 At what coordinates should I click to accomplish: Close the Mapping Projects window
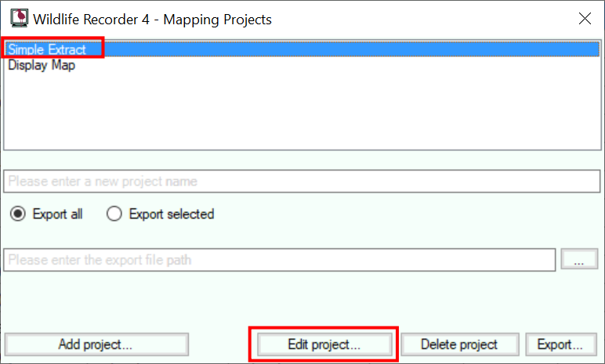click(x=585, y=19)
